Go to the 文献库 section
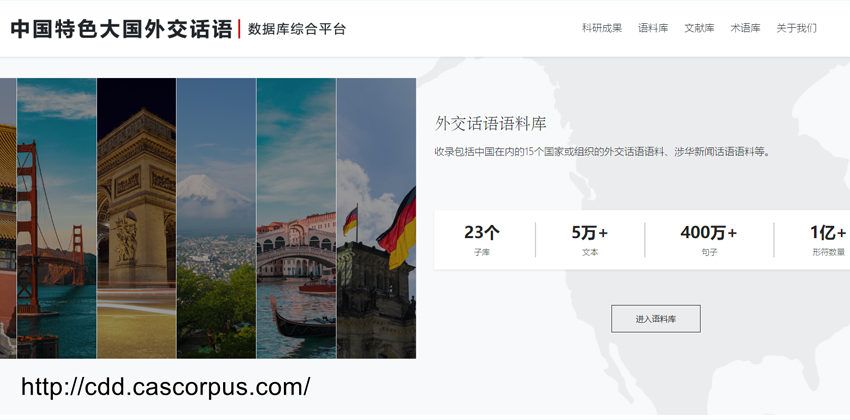 pos(699,28)
